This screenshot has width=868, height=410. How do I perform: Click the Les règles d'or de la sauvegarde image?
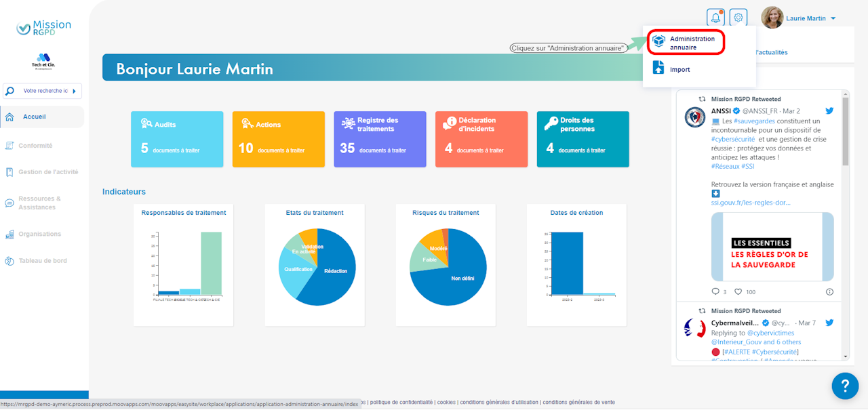coord(772,247)
